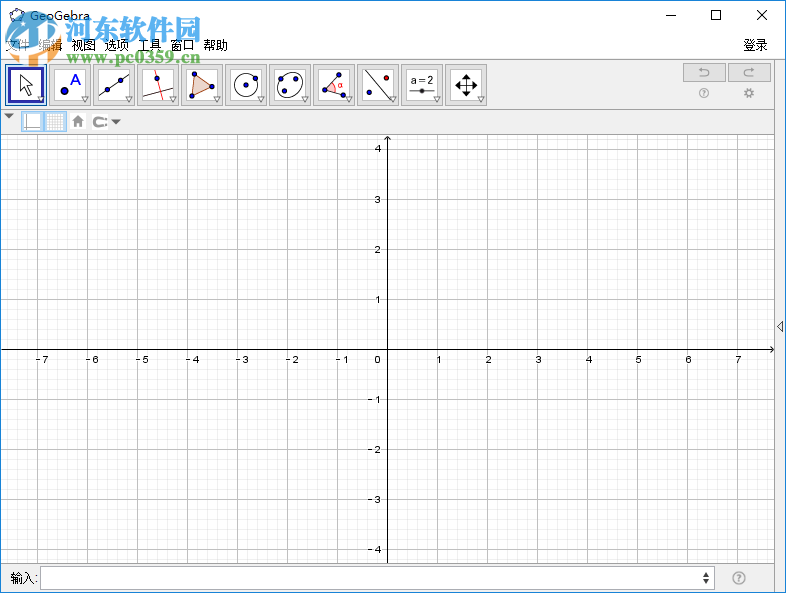Click the Redo button
The image size is (786, 593).
(749, 73)
